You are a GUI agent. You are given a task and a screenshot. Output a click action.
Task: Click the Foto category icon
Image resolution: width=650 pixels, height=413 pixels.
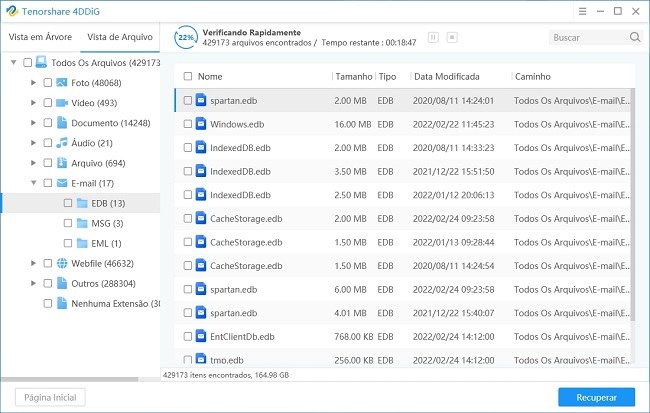click(62, 83)
